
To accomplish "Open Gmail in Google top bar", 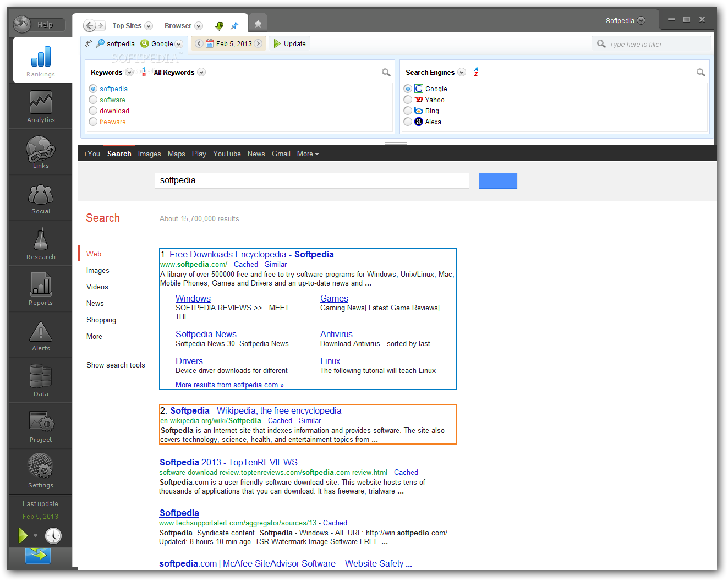I will [281, 154].
